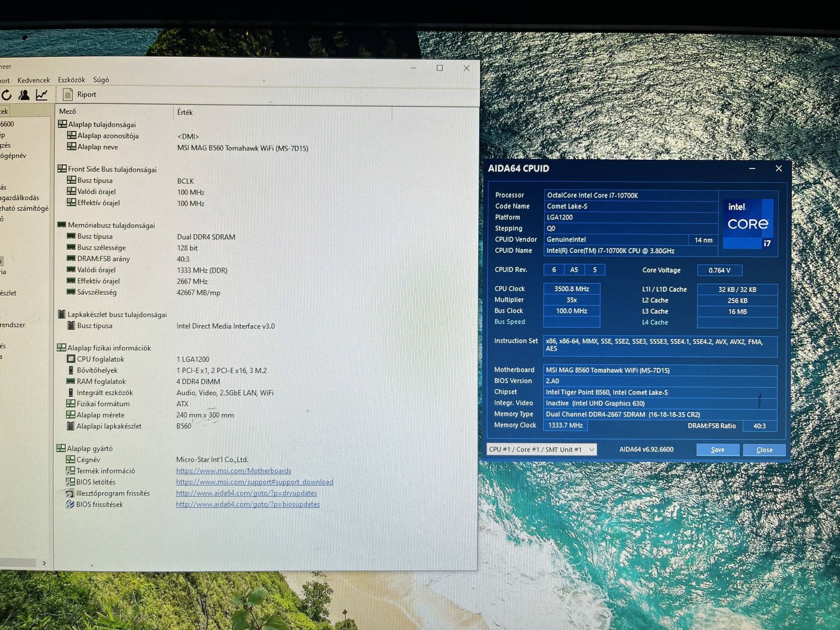Select the Alaplap neve row label
Viewport: 840px width, 630px height.
(x=97, y=147)
